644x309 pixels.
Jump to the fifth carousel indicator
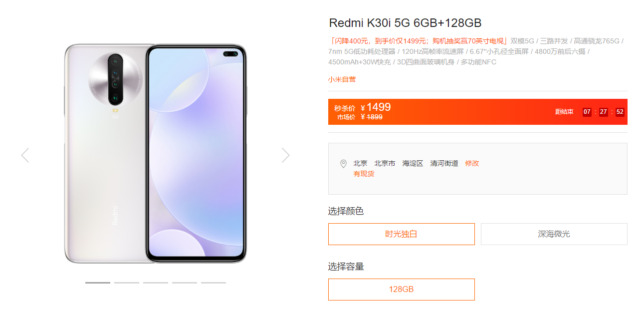[214, 283]
